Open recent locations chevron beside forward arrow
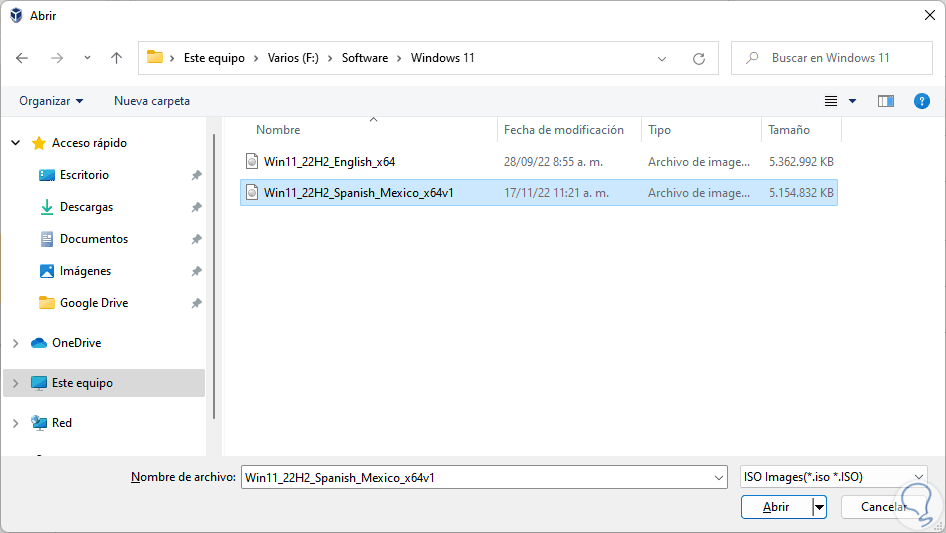The image size is (946, 533). click(87, 58)
